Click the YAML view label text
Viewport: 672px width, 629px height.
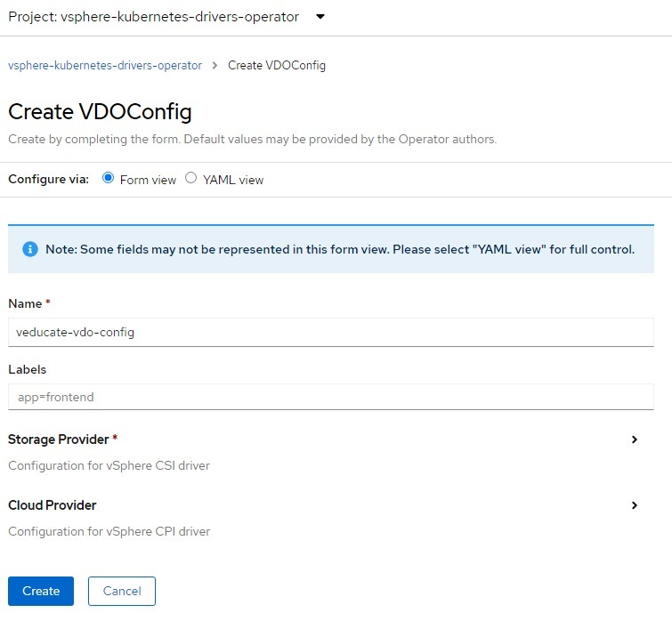(x=233, y=180)
